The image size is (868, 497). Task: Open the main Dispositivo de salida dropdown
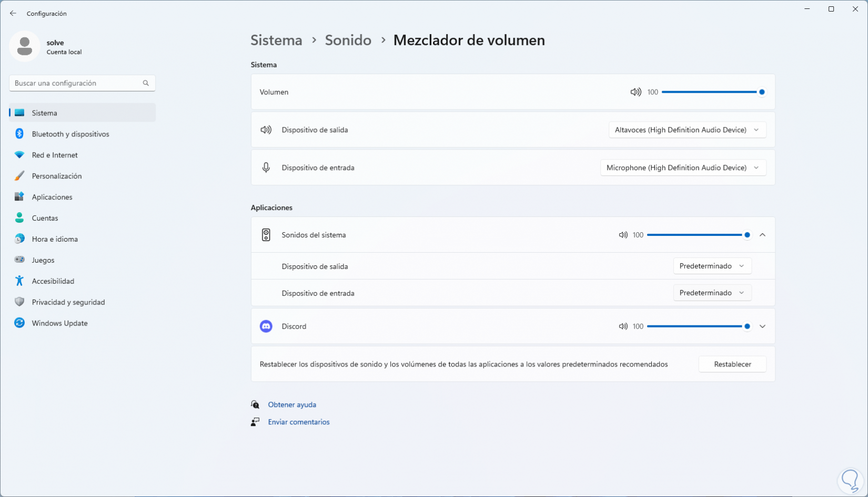tap(687, 130)
